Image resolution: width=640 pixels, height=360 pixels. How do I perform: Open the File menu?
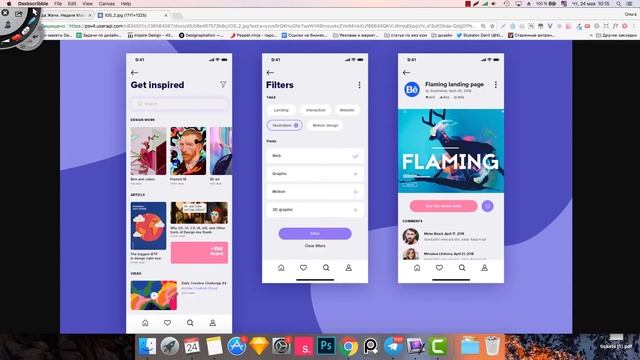[x=58, y=4]
